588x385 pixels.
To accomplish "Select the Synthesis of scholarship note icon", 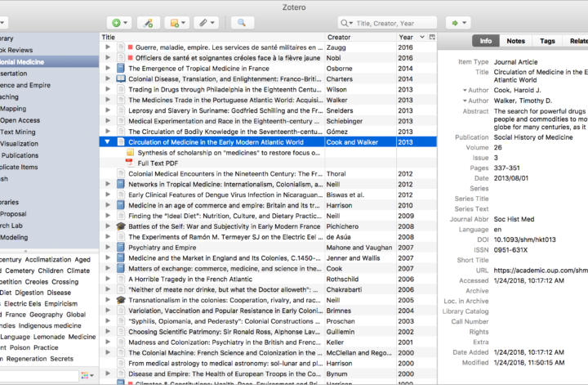I will [130, 152].
